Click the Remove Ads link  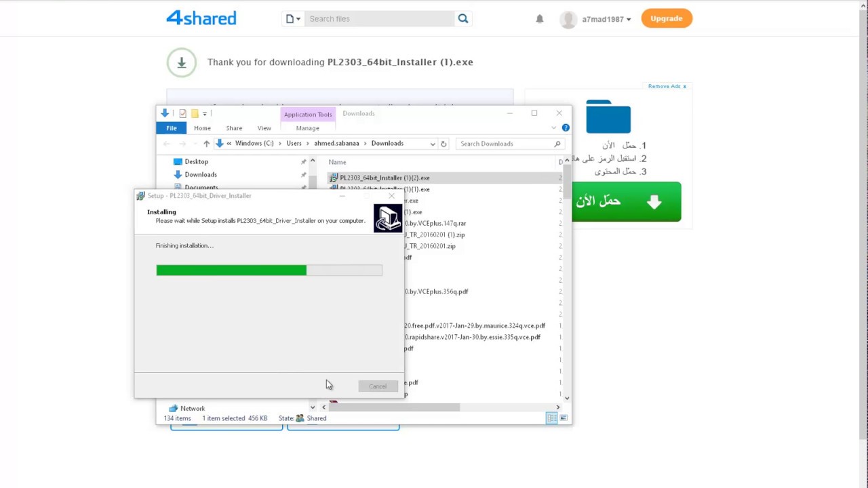tap(667, 86)
